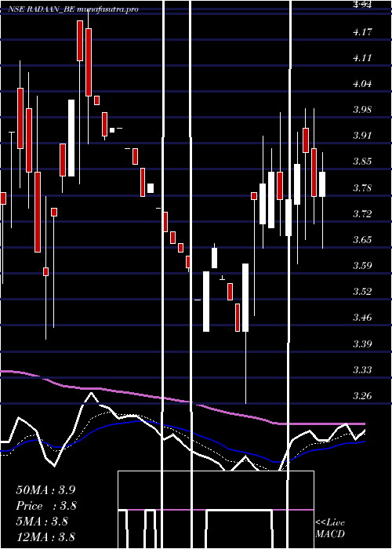Click the 4.11 price axis label
This screenshot has height=549, width=392.
click(x=362, y=58)
